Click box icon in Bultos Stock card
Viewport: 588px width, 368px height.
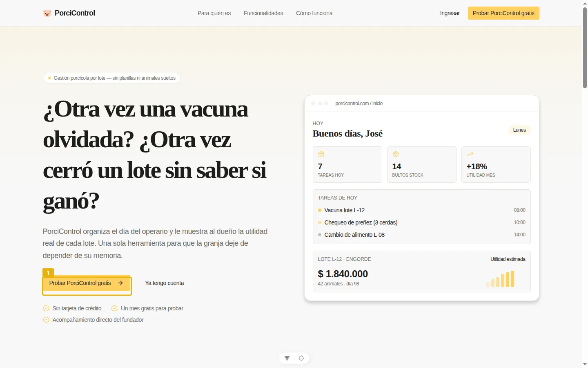coord(396,154)
